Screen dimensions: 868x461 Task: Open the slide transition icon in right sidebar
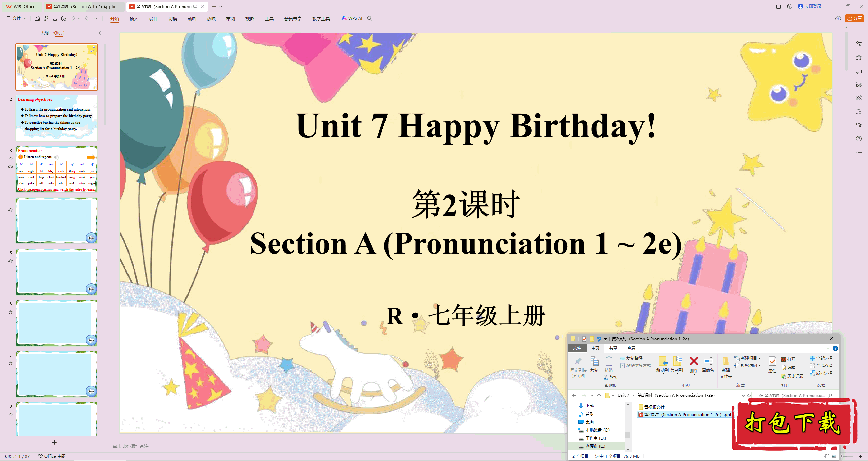pos(859,71)
